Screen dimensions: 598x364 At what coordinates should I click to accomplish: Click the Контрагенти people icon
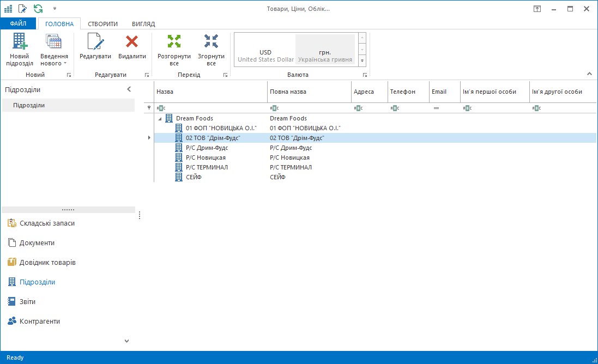(x=12, y=321)
